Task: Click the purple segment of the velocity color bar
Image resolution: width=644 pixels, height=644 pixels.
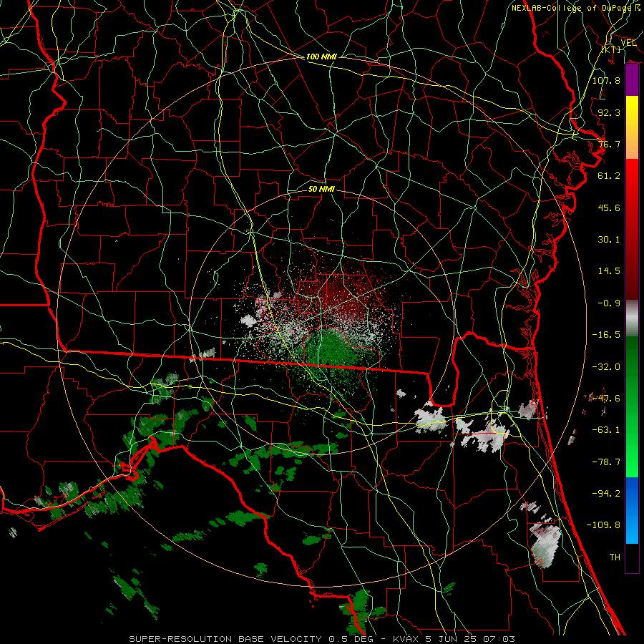Action: 632,80
